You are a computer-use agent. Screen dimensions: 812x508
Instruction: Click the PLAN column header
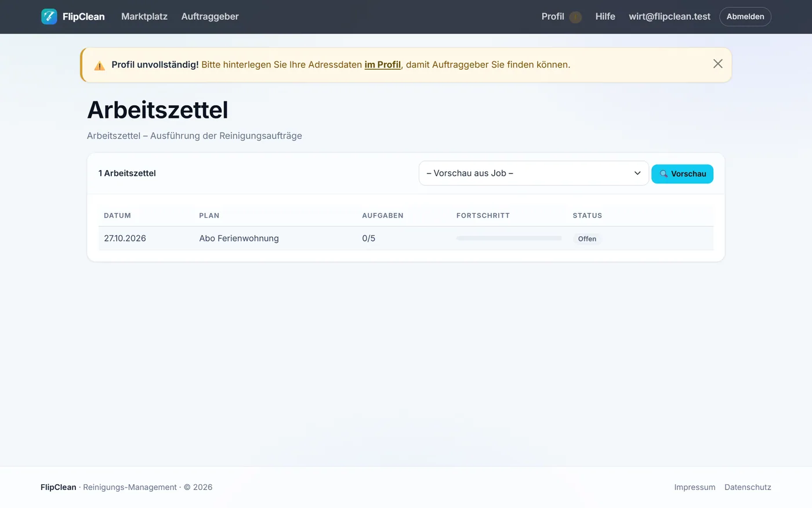(x=209, y=215)
